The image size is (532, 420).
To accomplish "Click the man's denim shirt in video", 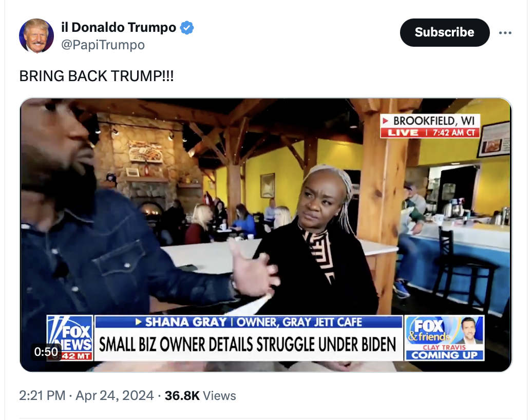I will click(102, 261).
